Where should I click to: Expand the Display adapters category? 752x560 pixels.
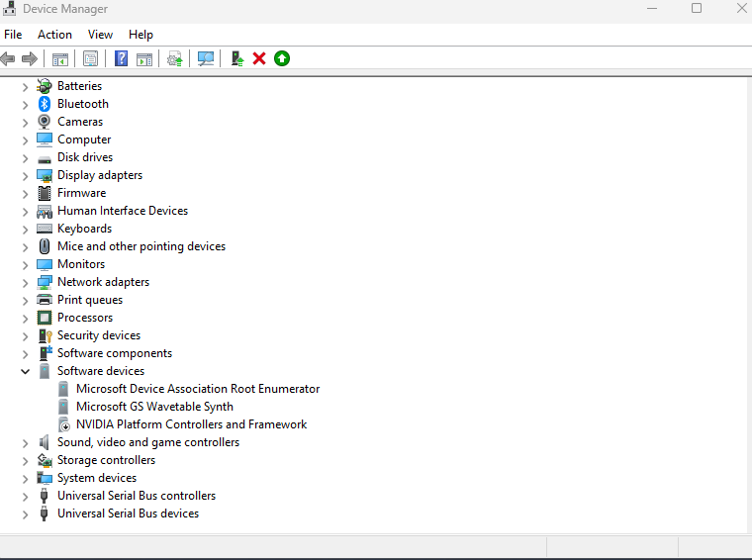point(26,176)
